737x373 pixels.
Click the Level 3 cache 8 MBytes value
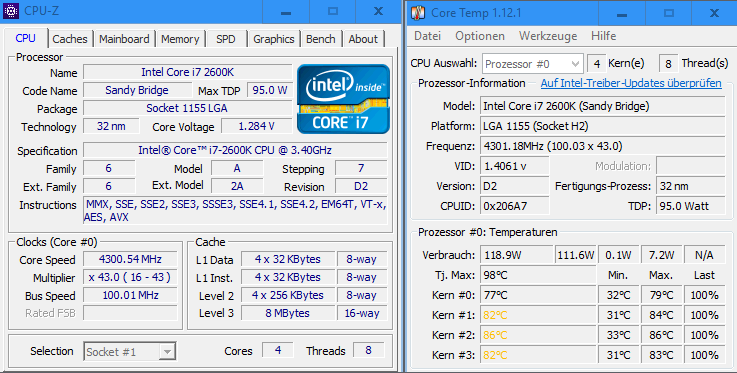pyautogui.click(x=288, y=313)
